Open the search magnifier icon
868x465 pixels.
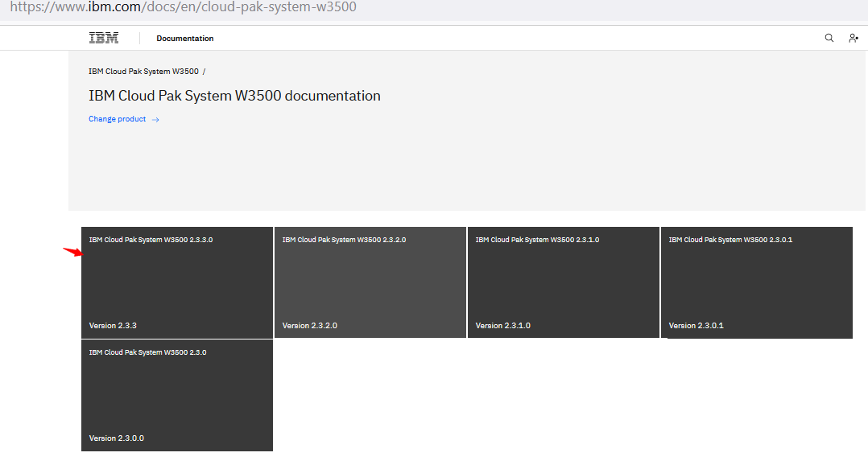[x=829, y=38]
